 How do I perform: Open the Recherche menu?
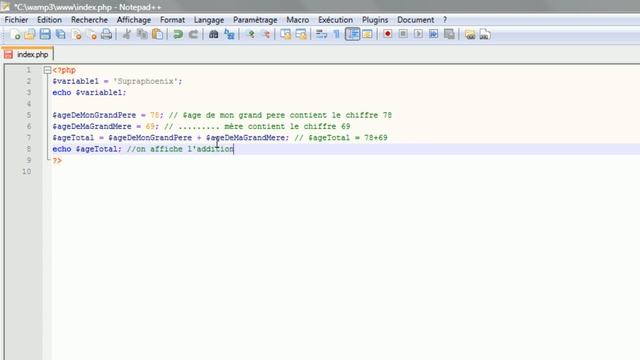point(89,20)
